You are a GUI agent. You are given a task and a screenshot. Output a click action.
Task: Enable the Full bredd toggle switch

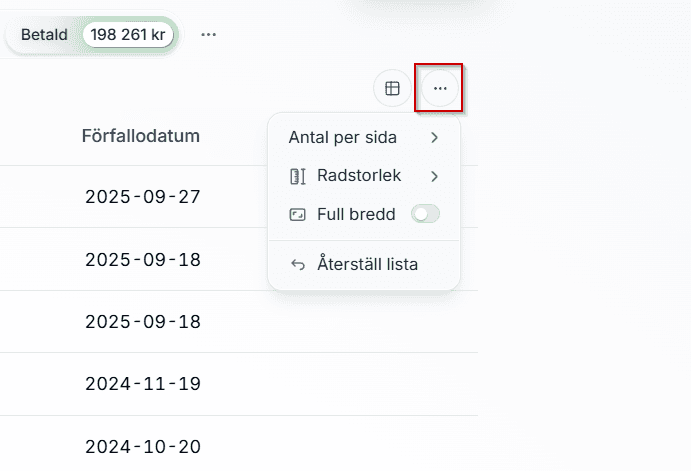[x=425, y=214]
